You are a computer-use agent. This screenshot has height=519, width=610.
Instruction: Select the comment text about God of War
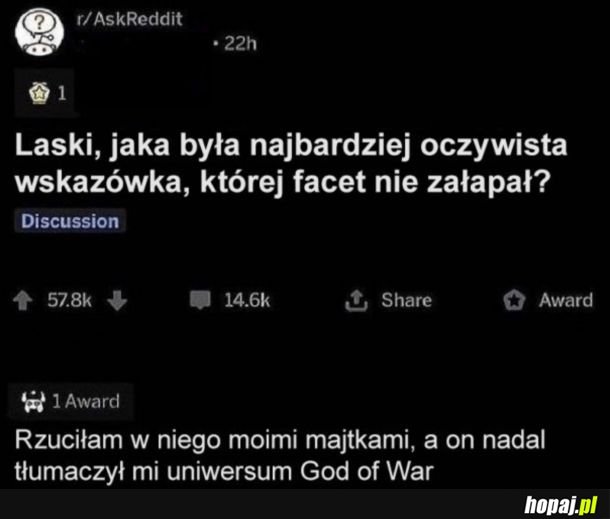[280, 456]
